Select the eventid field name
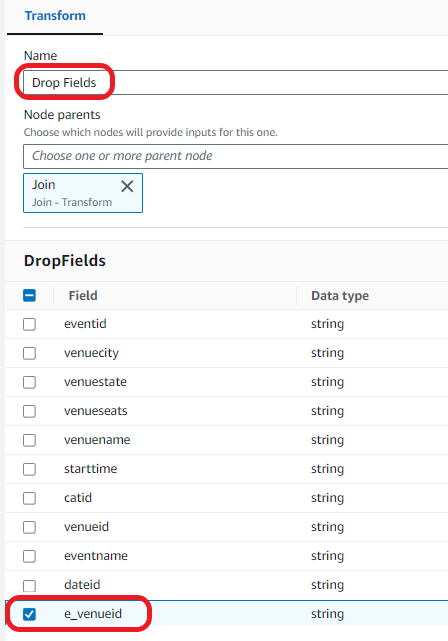Viewport: 448px width, 641px height. [x=85, y=324]
